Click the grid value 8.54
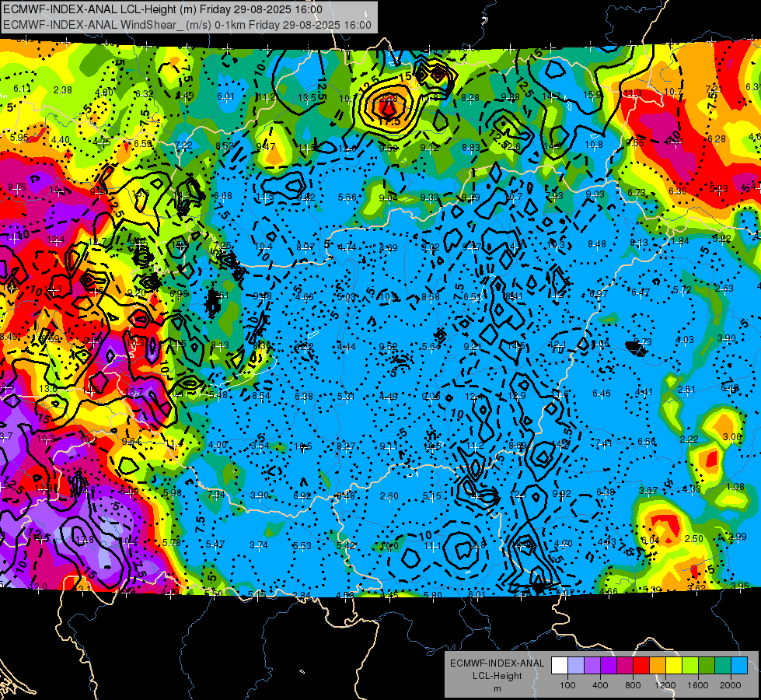Screen dimensions: 761x700 [260, 396]
